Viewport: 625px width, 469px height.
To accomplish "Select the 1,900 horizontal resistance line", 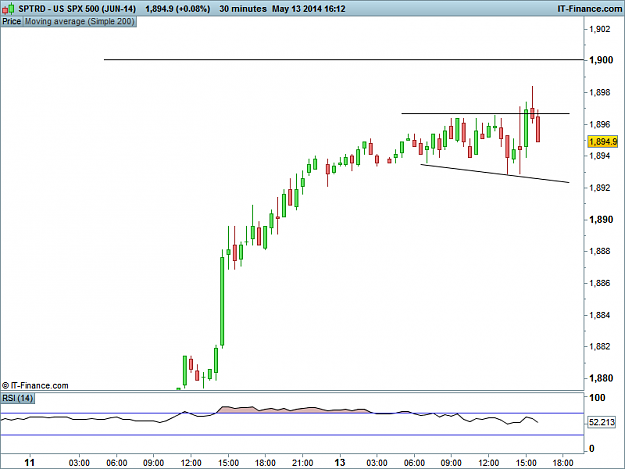I will pos(344,59).
